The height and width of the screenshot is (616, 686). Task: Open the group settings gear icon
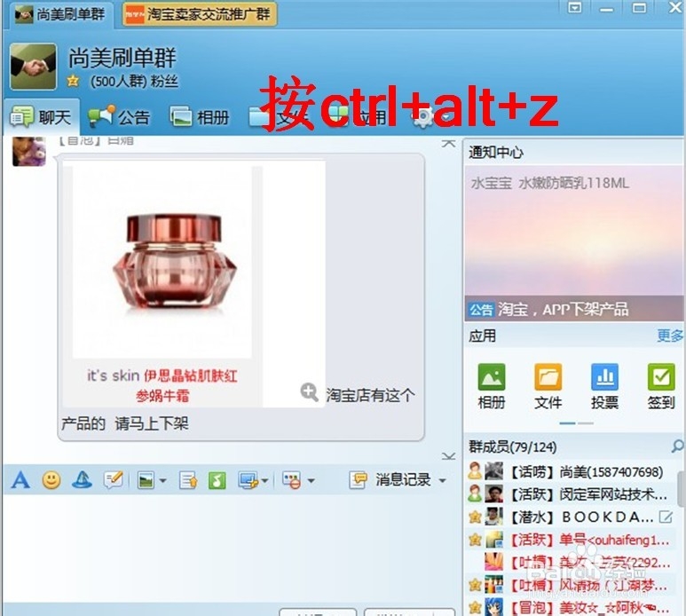(423, 117)
